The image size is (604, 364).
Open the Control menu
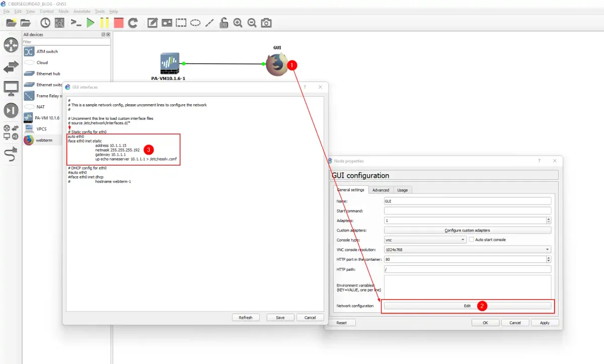tap(47, 11)
